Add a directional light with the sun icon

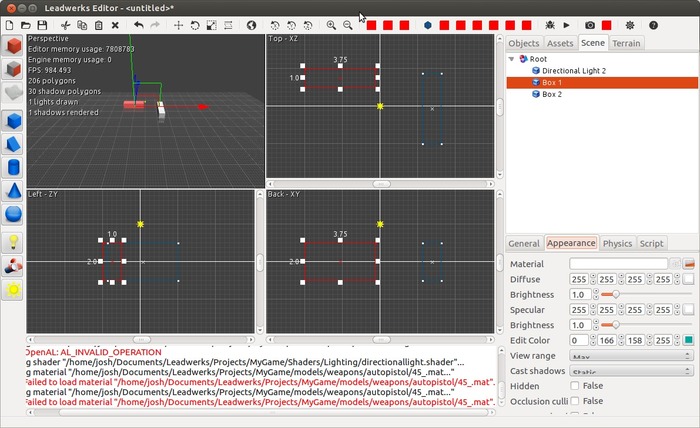click(x=13, y=290)
